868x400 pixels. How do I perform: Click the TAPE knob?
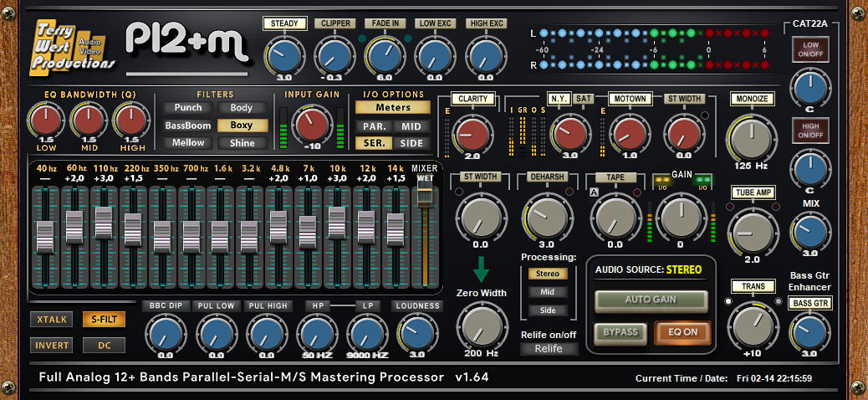pyautogui.click(x=615, y=218)
